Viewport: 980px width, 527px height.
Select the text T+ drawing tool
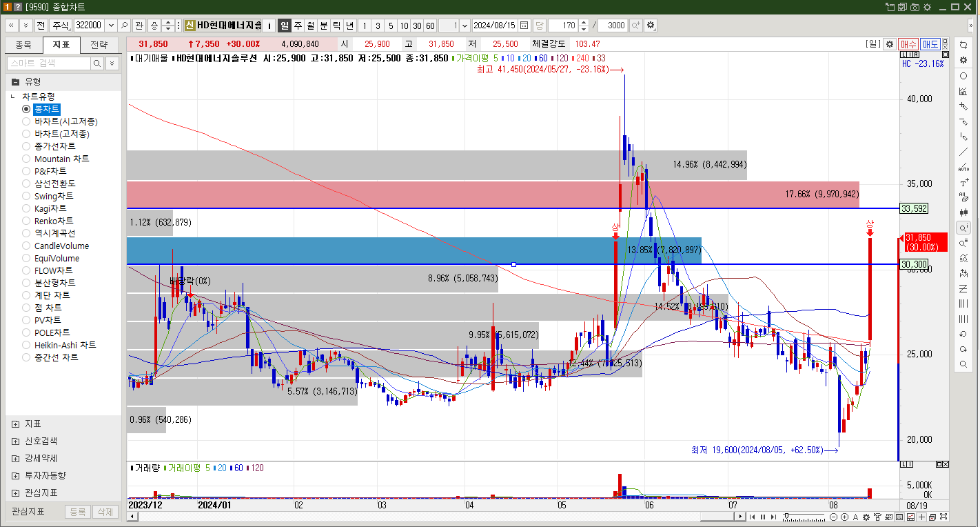(x=963, y=183)
